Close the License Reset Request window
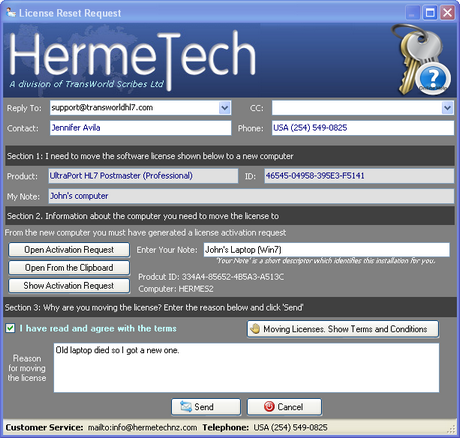 [448, 13]
